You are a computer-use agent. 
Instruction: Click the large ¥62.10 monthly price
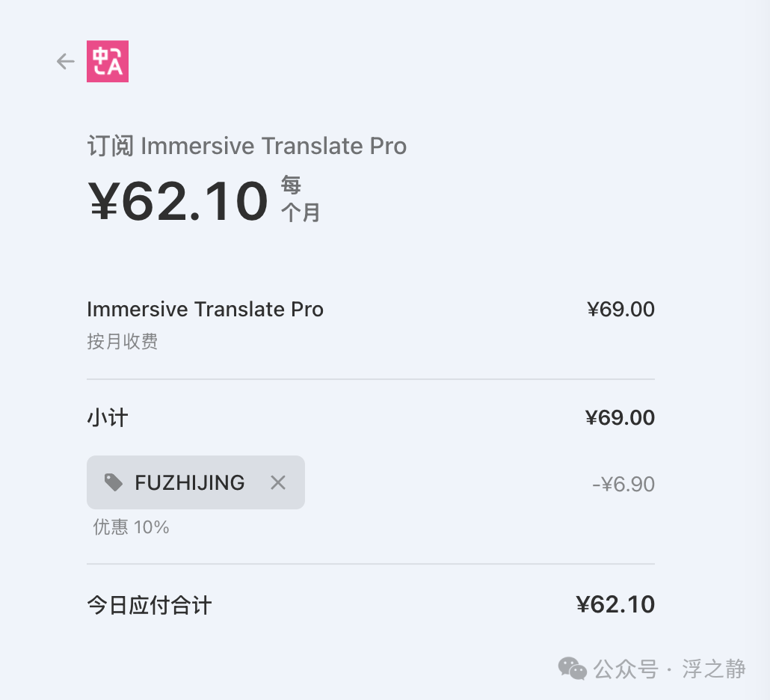[x=178, y=200]
